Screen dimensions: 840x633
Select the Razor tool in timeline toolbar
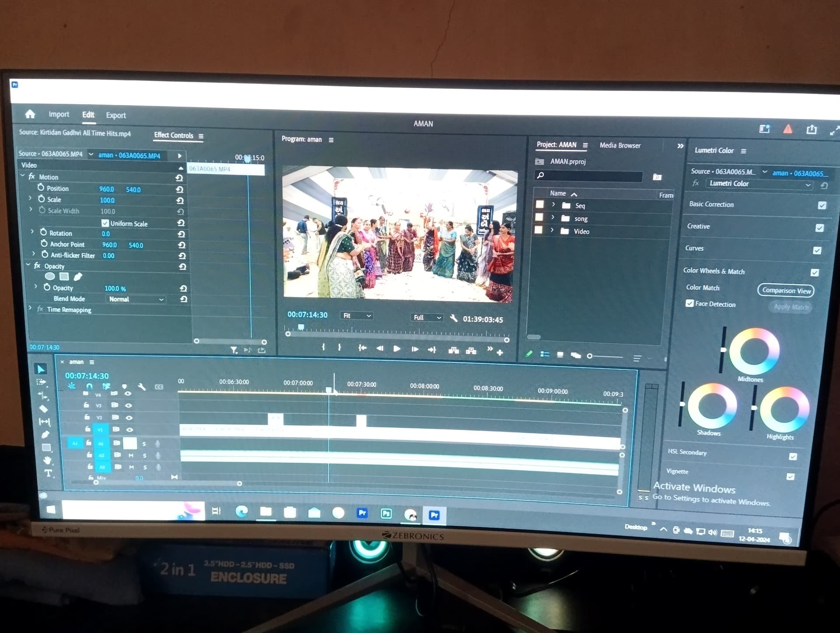point(44,409)
